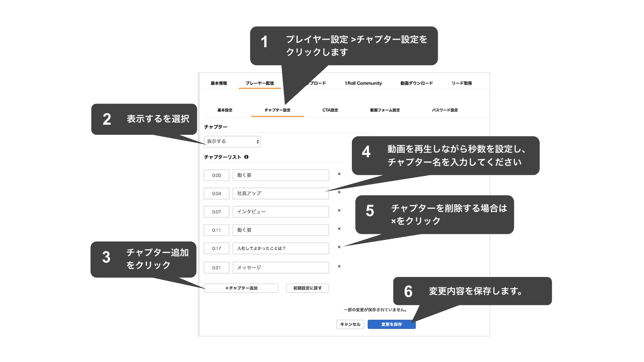
Task: Select the パスワード設定 tab
Action: (x=445, y=110)
